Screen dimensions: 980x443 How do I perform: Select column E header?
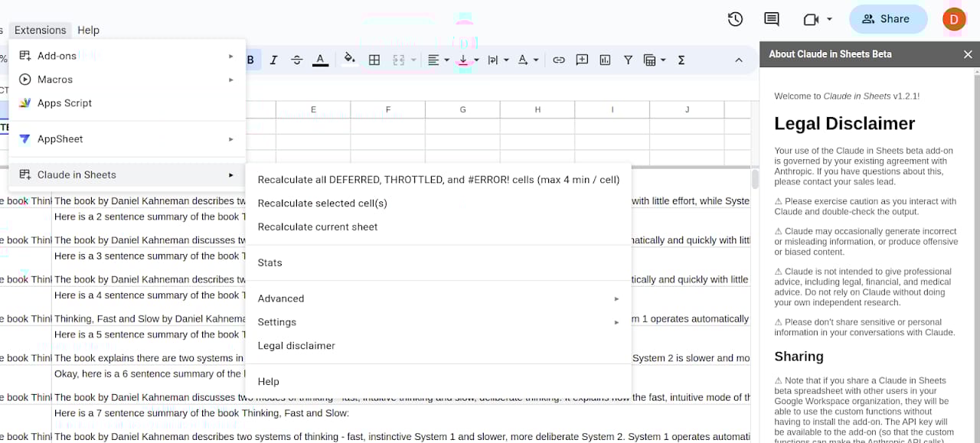[313, 109]
